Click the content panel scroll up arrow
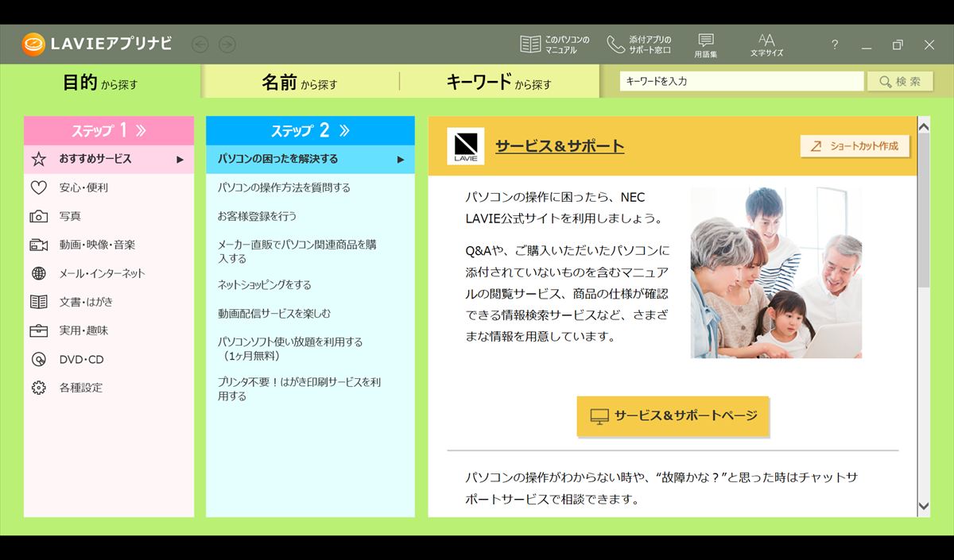This screenshot has width=954, height=560. click(924, 126)
